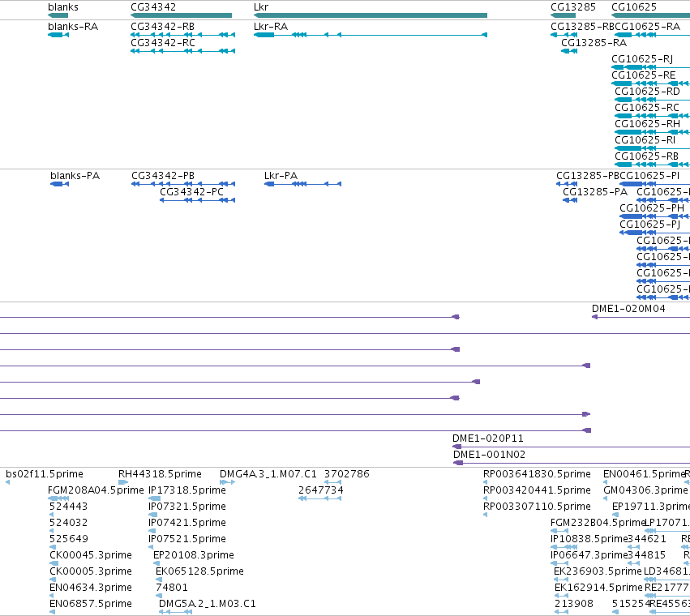Click the CG10625-RI transcript label

(x=645, y=140)
